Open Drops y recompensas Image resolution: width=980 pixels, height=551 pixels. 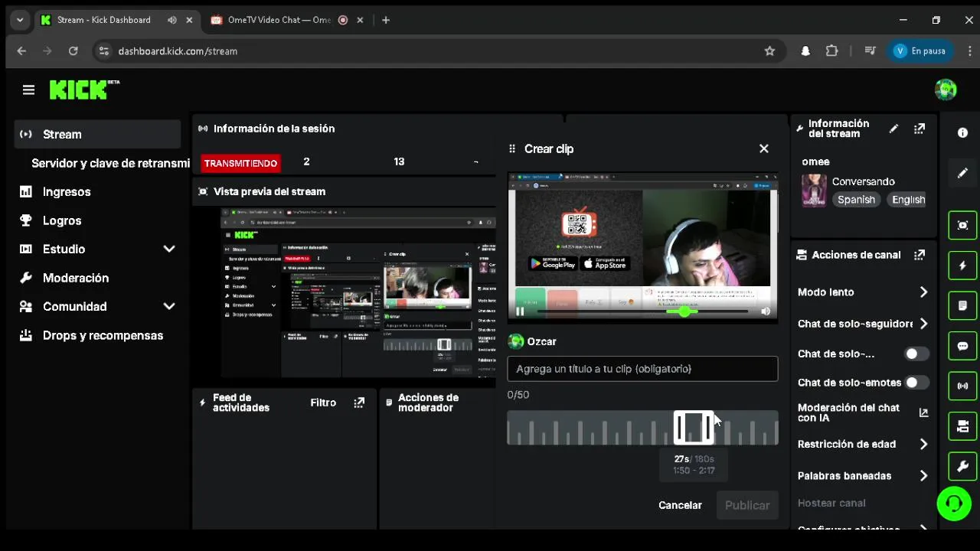tap(103, 335)
